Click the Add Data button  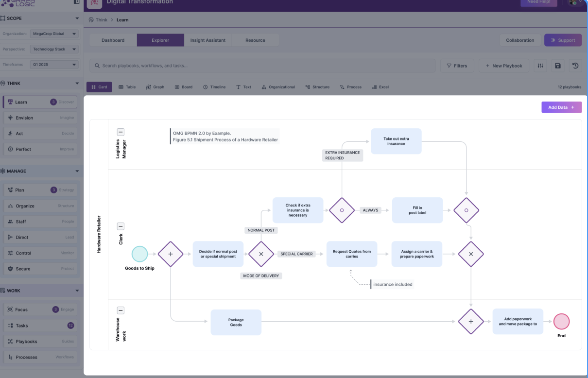(x=561, y=107)
